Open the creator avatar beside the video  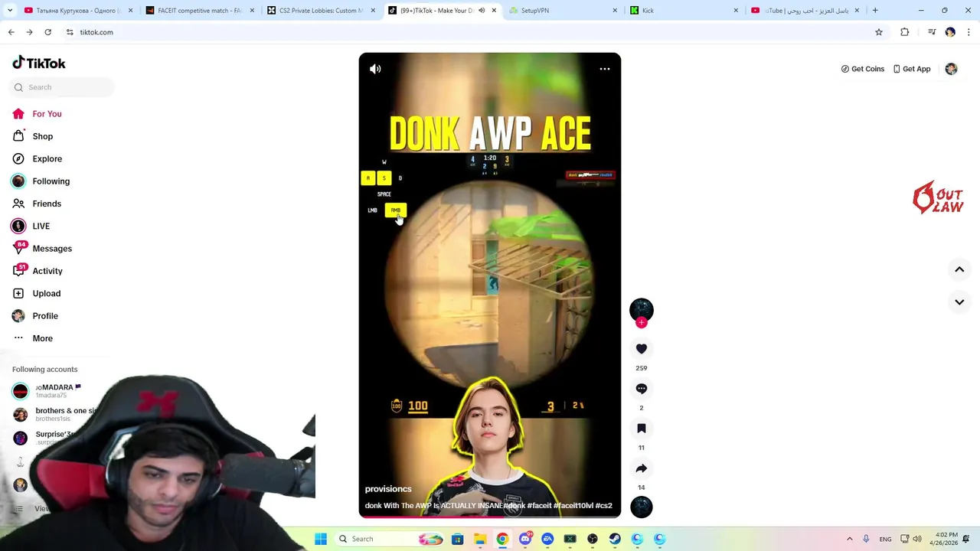tap(642, 309)
